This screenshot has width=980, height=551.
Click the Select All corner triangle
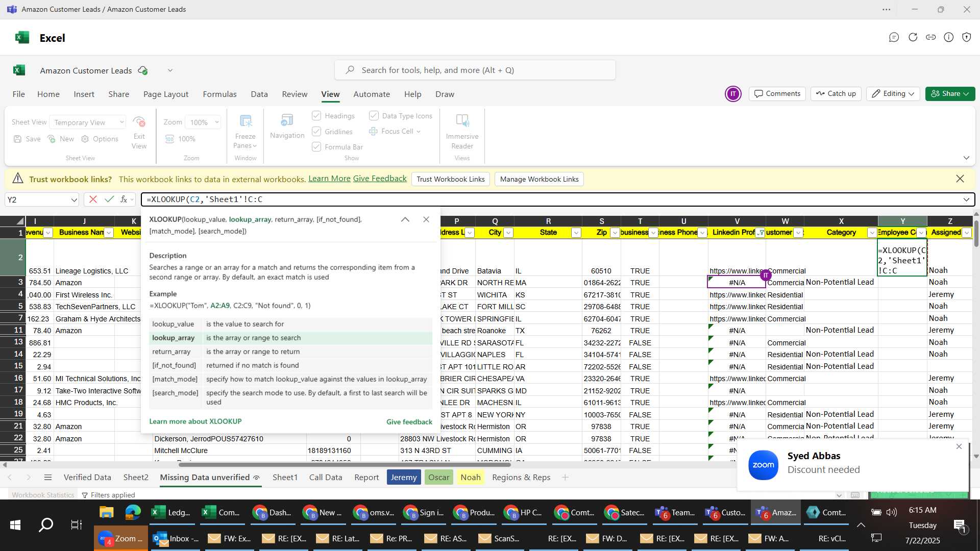tap(19, 221)
